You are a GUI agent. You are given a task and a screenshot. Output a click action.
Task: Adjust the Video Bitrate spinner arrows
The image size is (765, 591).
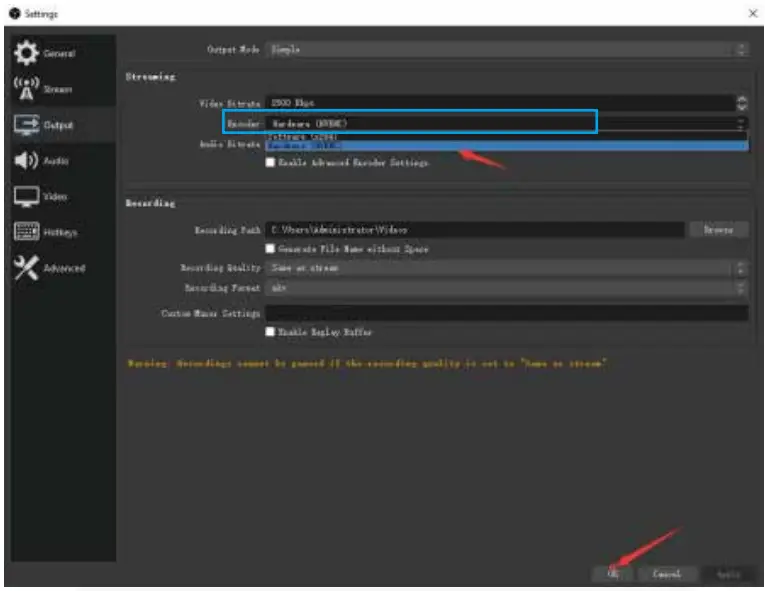tap(742, 103)
